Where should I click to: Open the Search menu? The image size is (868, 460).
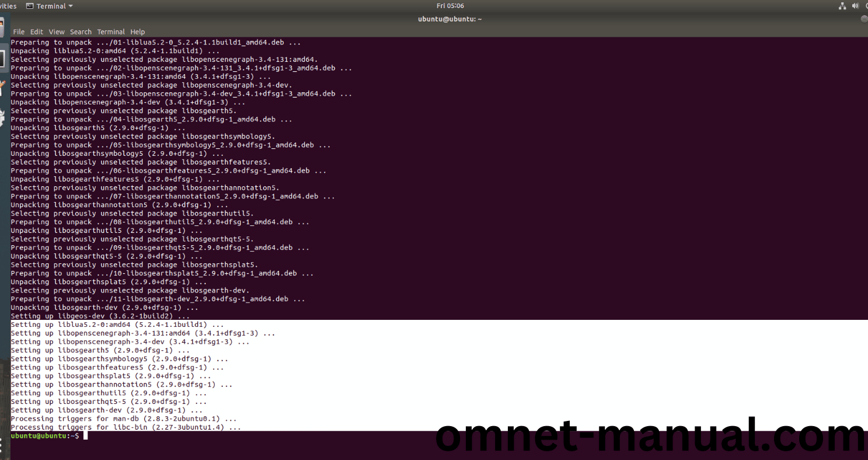click(81, 32)
